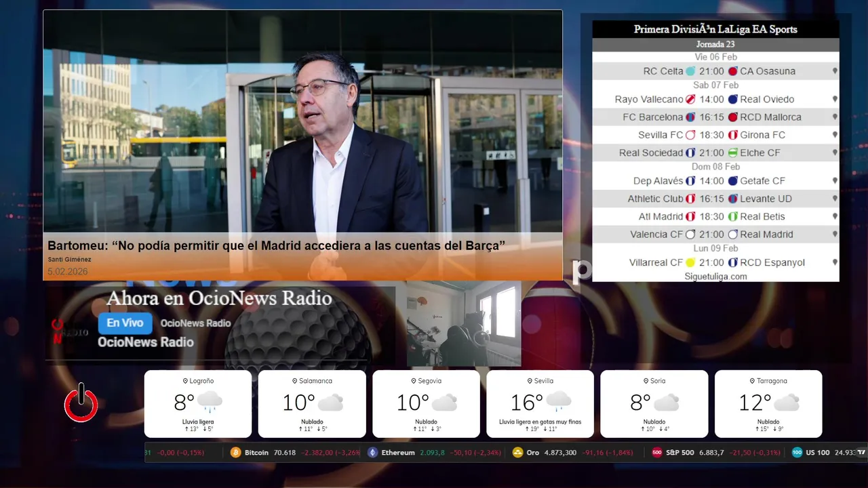868x488 pixels.
Task: Click the Elche CF team crest
Action: [x=733, y=152]
